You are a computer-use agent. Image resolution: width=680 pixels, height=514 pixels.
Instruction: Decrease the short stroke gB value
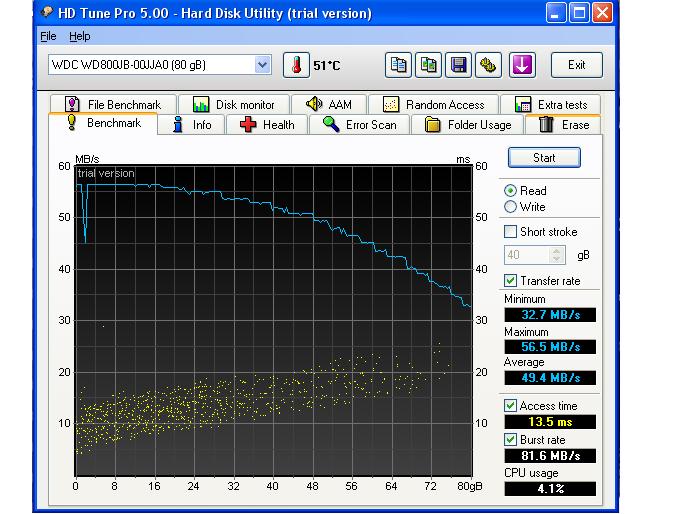pos(556,259)
